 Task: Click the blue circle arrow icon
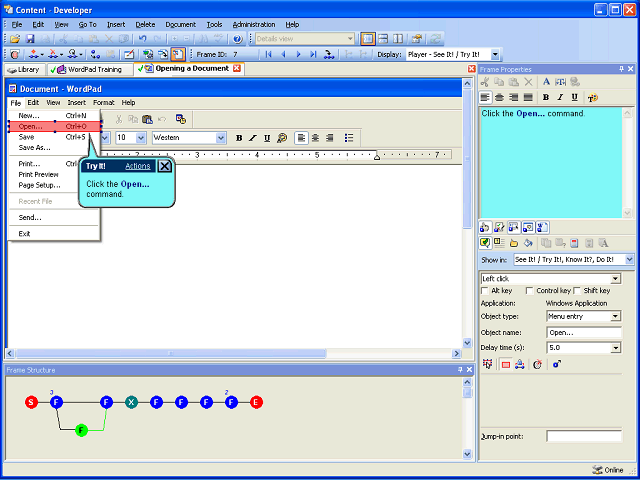point(557,364)
